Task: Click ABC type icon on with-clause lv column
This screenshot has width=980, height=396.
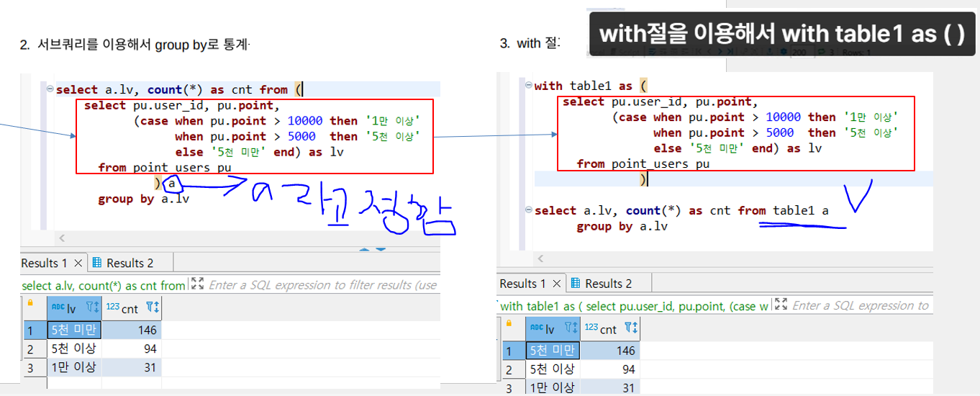Action: point(536,328)
